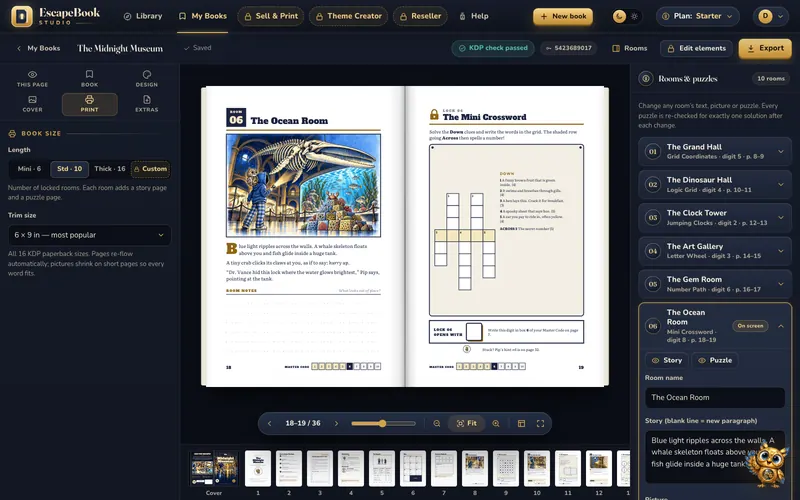This screenshot has height=500, width=800.
Task: Expand The Dinosaur Hall room
Action: (x=714, y=185)
